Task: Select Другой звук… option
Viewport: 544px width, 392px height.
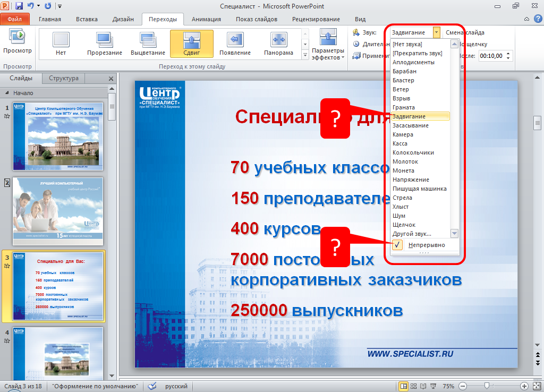Action: coord(412,234)
